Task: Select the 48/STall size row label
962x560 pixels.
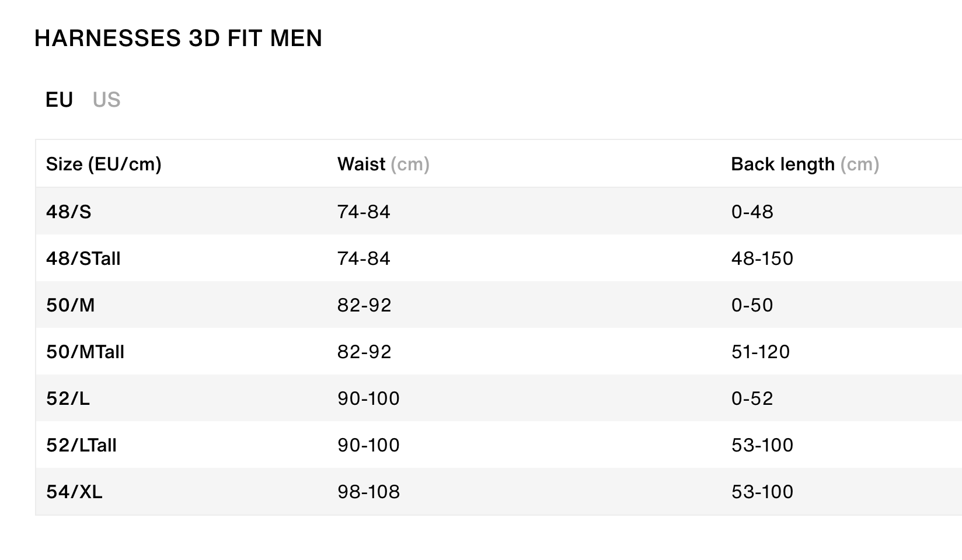Action: 83,258
